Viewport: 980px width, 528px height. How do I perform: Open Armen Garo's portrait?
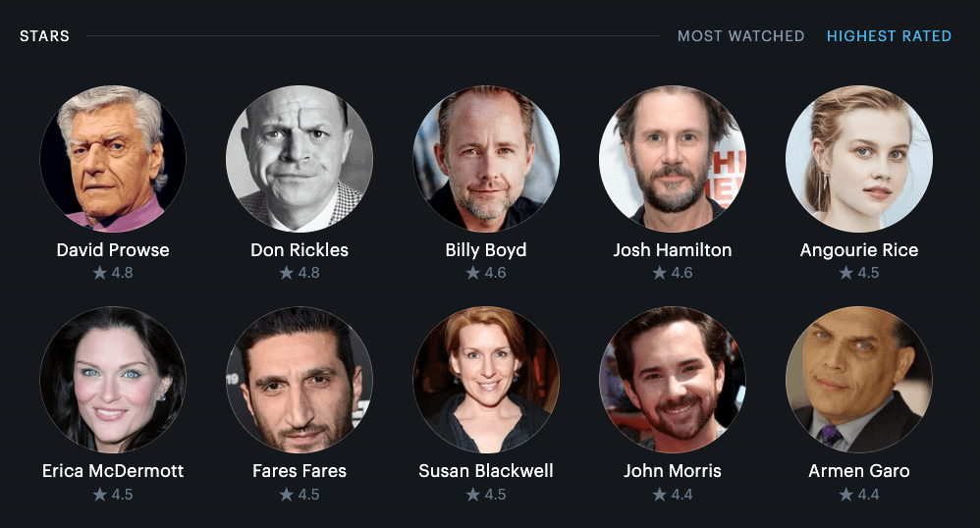[x=859, y=380]
